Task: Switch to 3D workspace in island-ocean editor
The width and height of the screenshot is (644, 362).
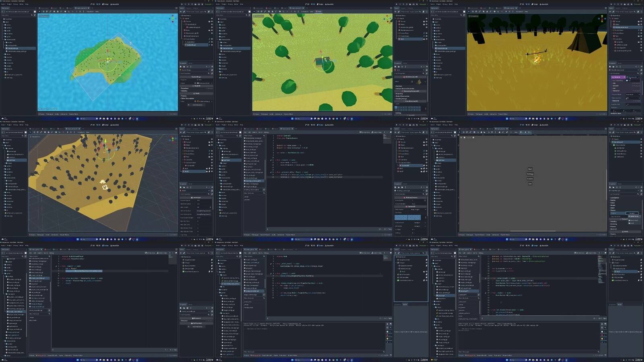Action: coord(98,4)
